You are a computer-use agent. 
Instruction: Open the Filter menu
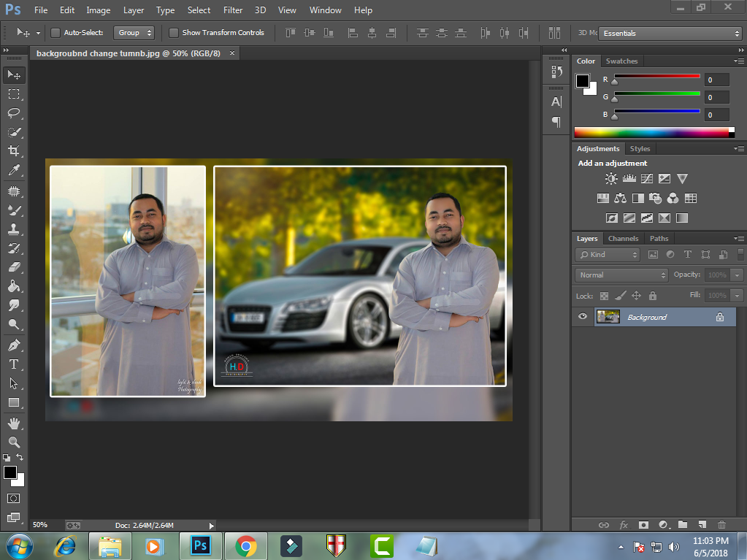233,10
